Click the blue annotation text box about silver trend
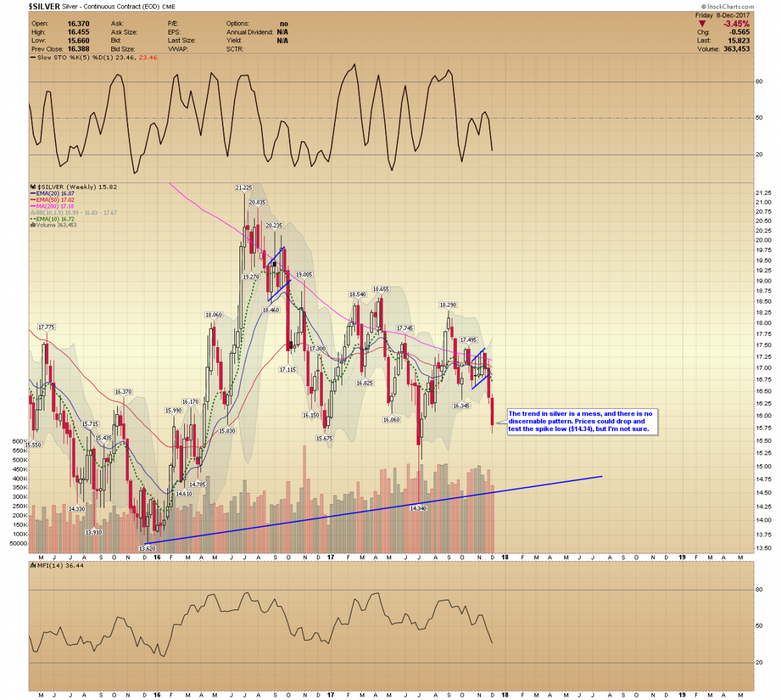Screen dimensions: 781x700 pos(581,421)
